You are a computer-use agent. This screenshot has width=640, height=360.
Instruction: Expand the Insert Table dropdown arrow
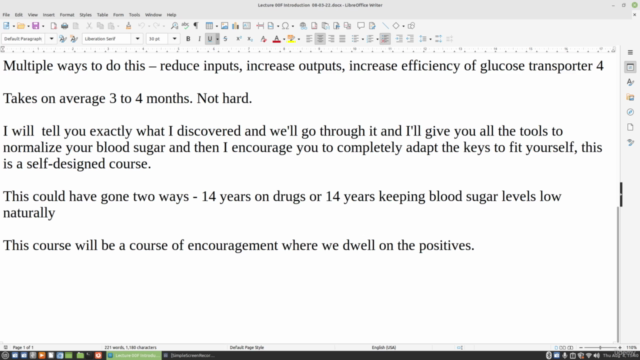coord(216,26)
